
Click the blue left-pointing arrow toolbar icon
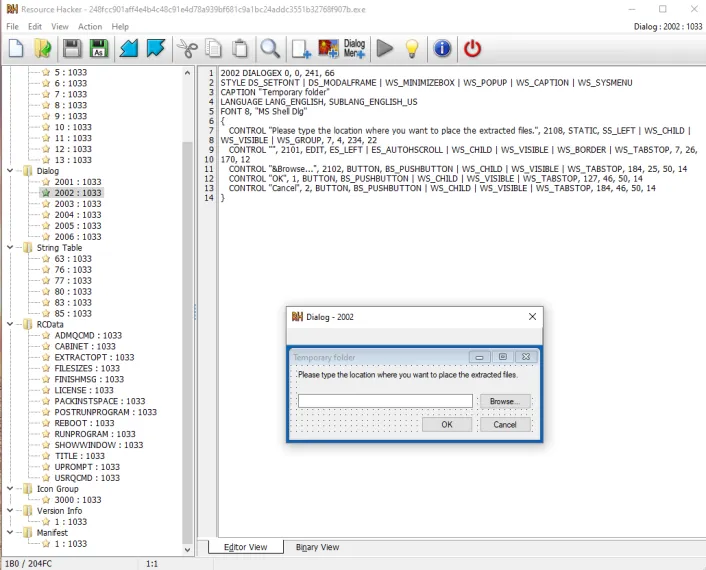coord(129,48)
